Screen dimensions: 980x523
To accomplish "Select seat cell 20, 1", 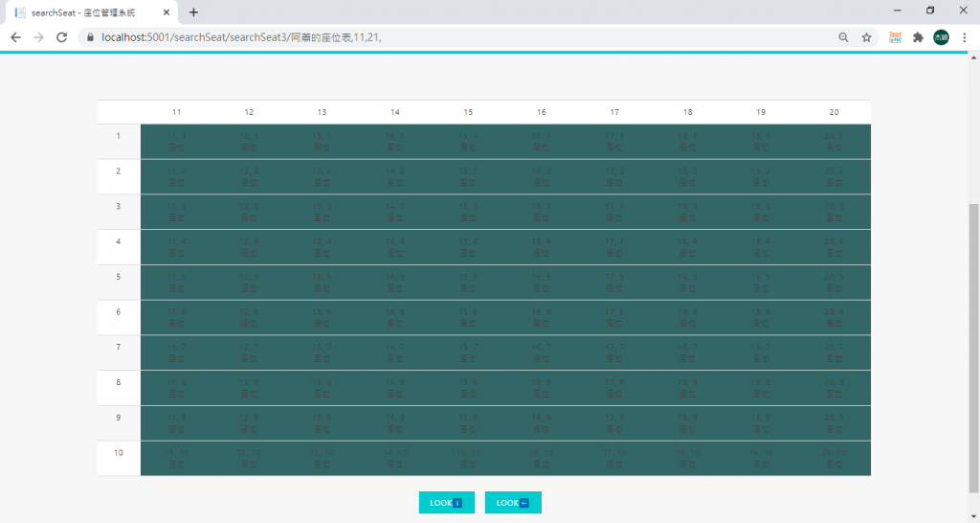I will click(x=834, y=142).
